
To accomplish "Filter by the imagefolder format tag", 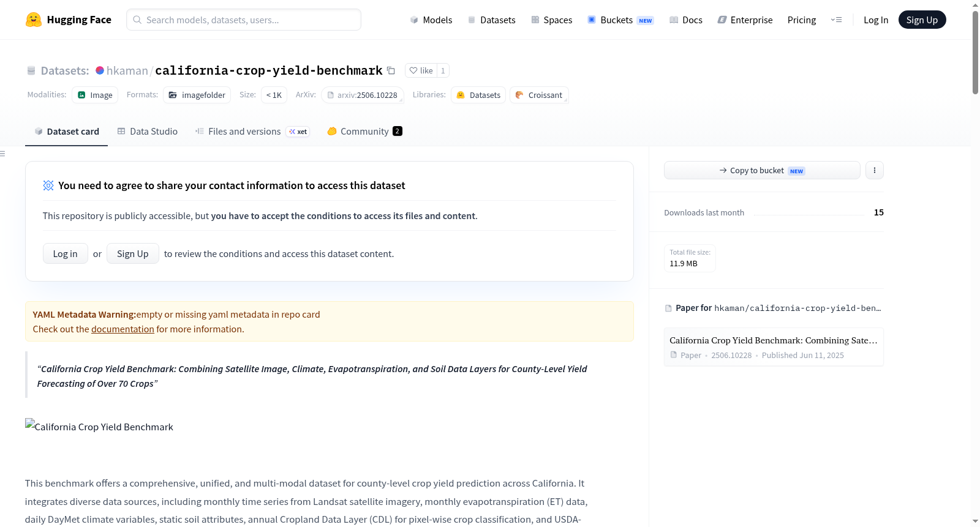I will click(197, 95).
